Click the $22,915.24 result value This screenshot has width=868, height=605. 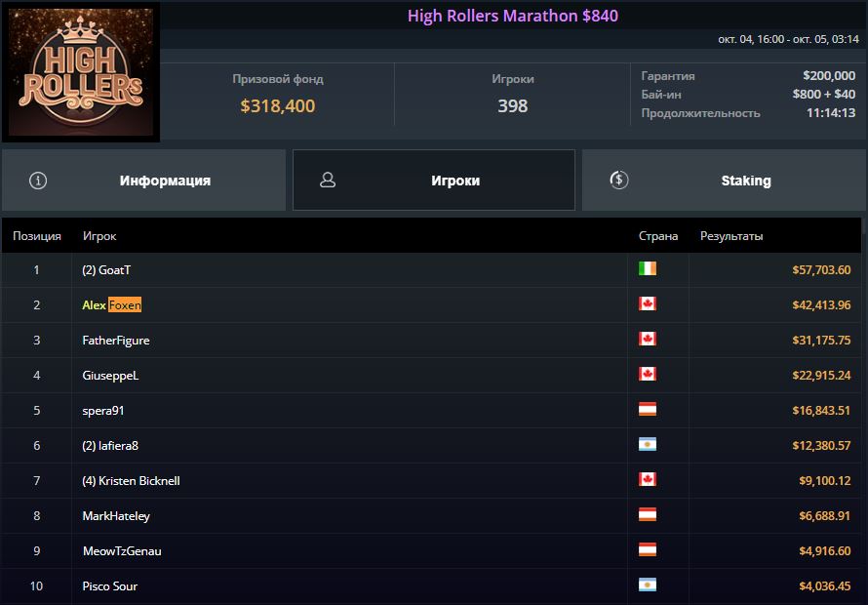tap(821, 375)
